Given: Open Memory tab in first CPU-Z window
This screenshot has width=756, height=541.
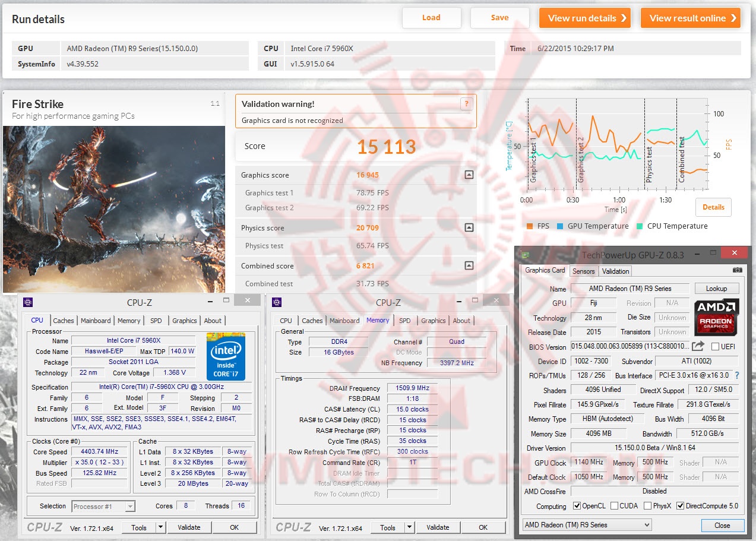Looking at the screenshot, I should [129, 321].
